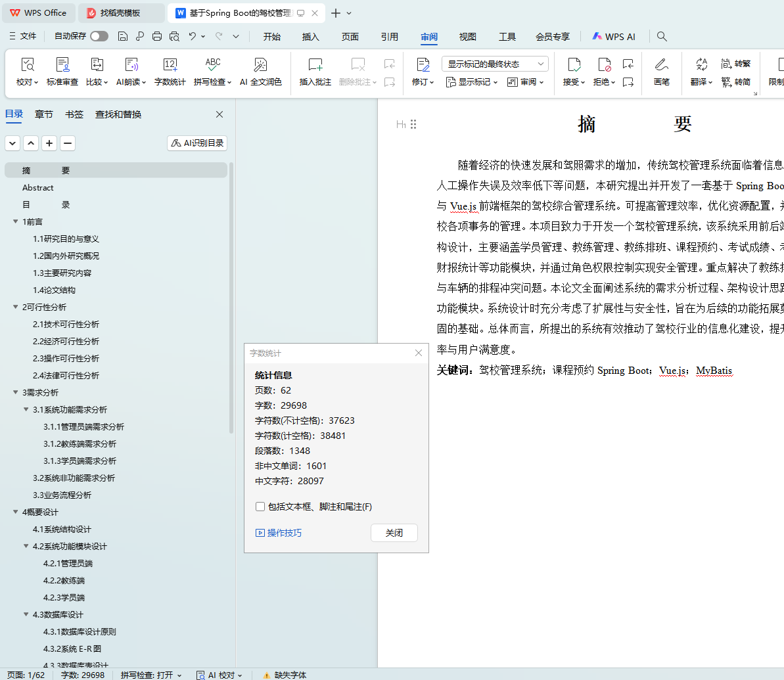
Task: Click the 关闭 button in word count dialog
Action: (394, 533)
